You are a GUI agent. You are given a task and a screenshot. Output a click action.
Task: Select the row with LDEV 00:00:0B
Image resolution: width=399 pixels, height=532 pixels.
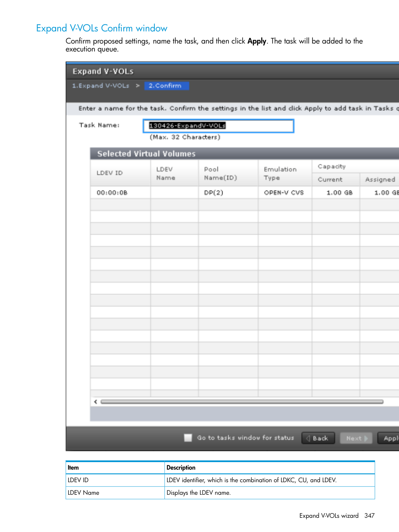pos(245,193)
